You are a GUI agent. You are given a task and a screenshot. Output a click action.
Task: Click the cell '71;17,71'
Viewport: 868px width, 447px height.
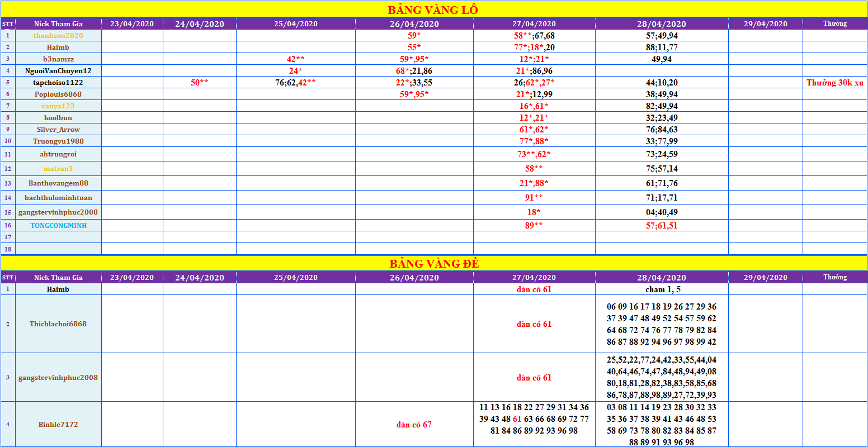coord(662,198)
